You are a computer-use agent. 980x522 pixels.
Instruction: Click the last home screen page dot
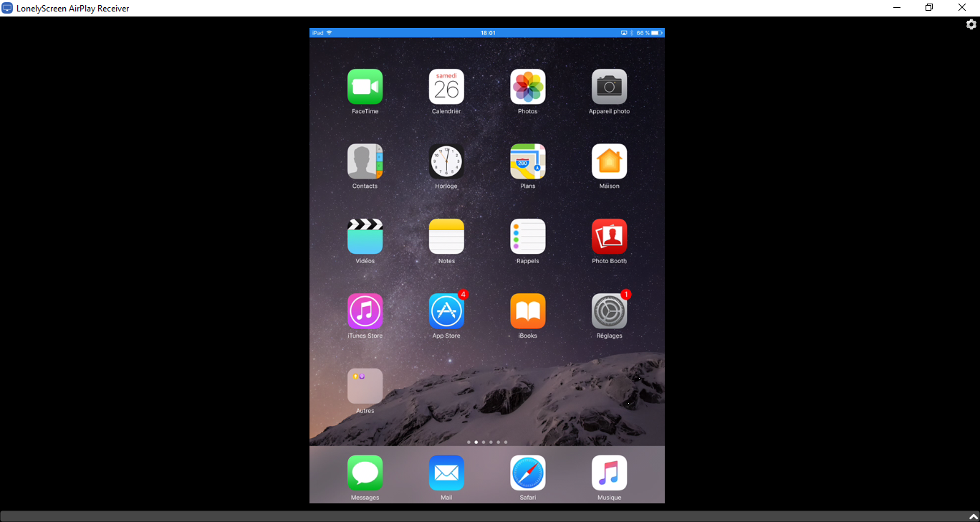pyautogui.click(x=506, y=442)
